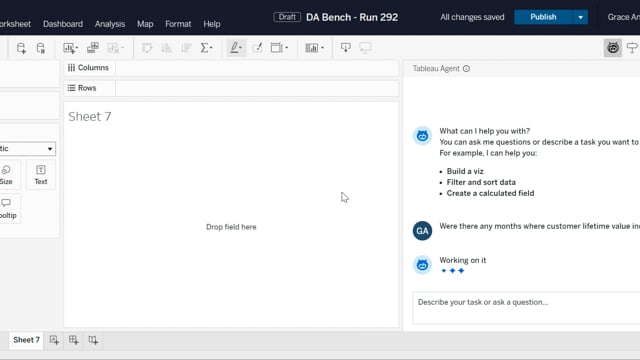Click the Sort Descending toolbar icon
This screenshot has width=640, height=360.
click(186, 48)
